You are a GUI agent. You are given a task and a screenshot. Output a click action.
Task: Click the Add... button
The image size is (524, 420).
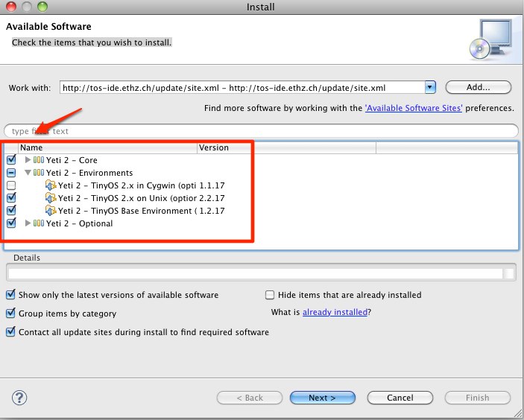pyautogui.click(x=479, y=87)
